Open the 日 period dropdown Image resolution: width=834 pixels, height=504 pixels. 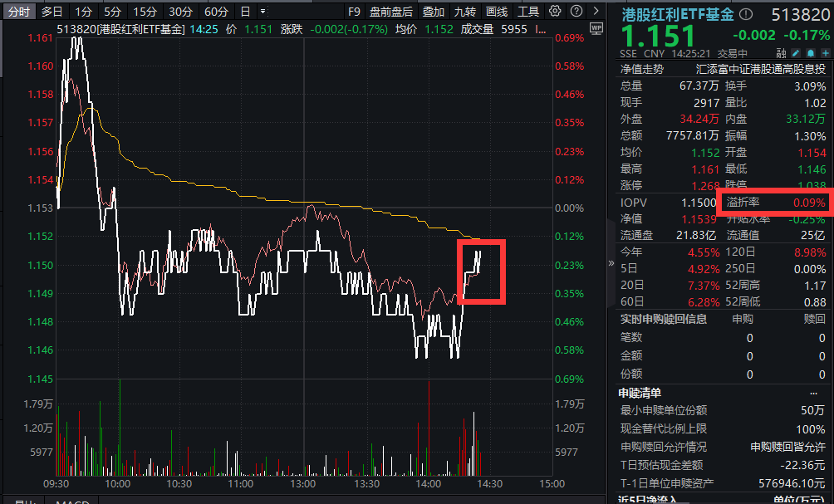[x=246, y=12]
